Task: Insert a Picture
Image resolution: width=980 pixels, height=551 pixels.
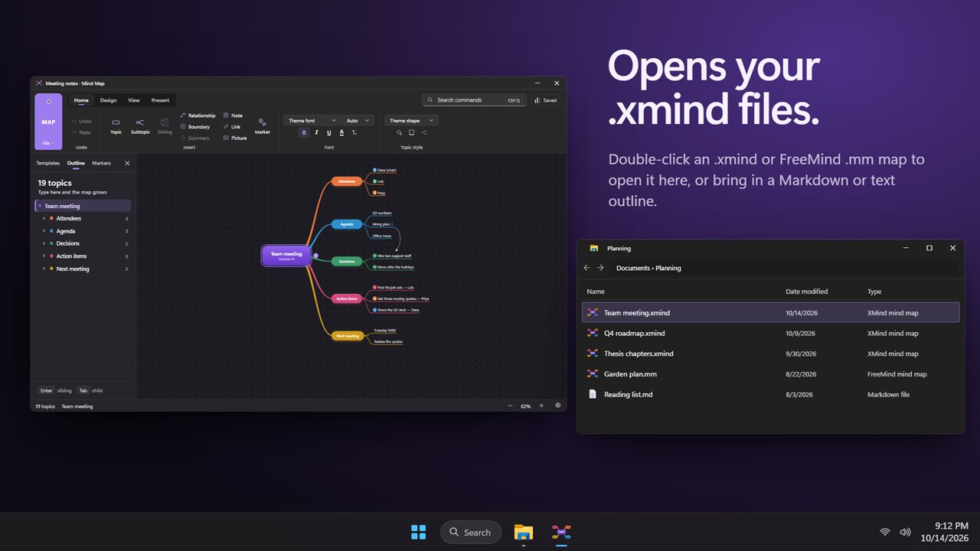Action: pos(235,138)
